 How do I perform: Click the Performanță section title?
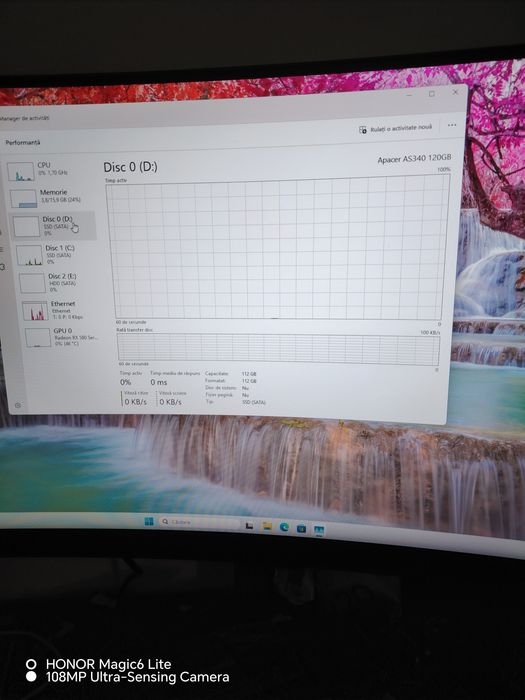pyautogui.click(x=23, y=142)
